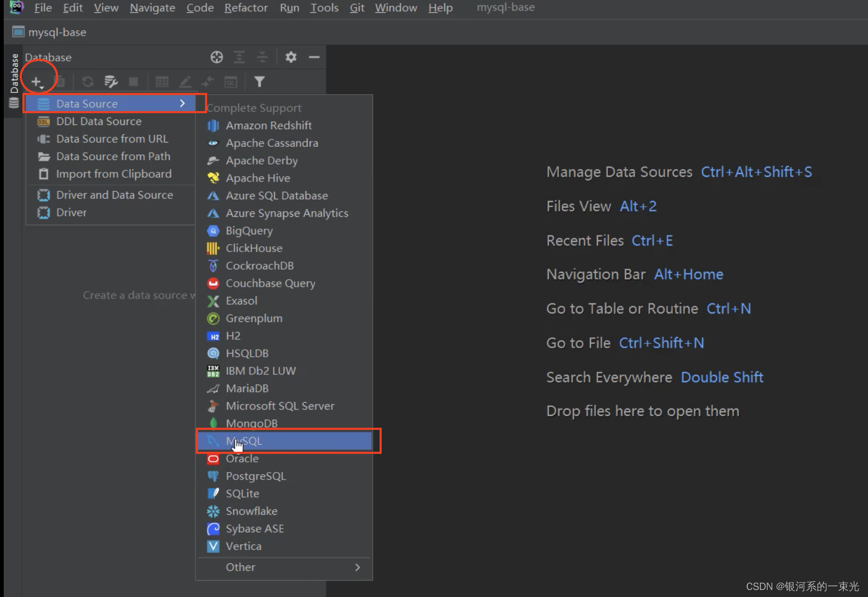This screenshot has width=868, height=597.
Task: Select Import from Clipboard option
Action: click(x=111, y=174)
